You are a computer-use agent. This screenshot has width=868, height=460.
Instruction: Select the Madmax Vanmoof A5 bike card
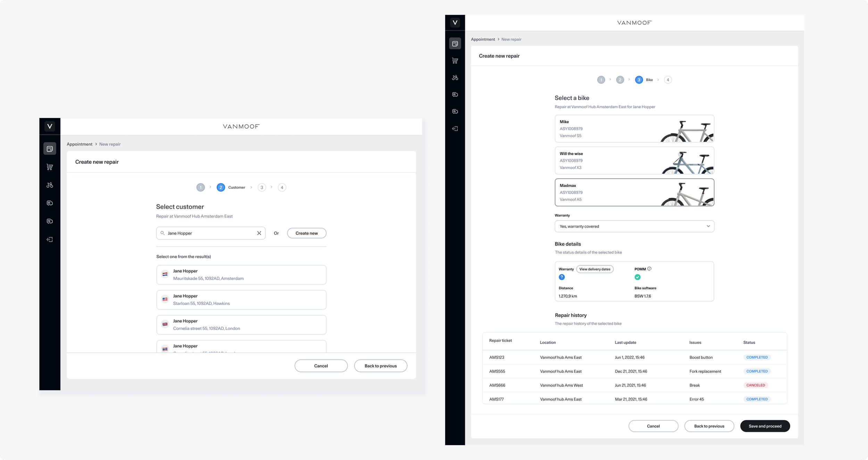pos(634,193)
